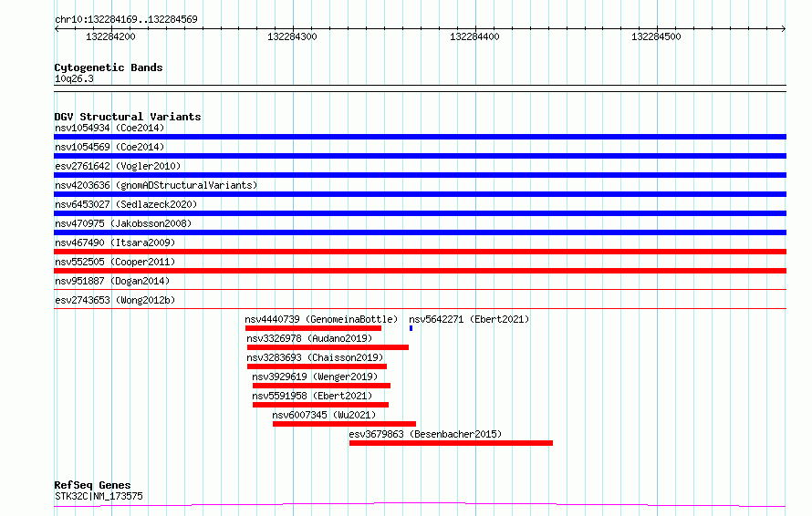
Task: Open the esv2761642 (Vogler2010) variant label
Action: [x=118, y=166]
